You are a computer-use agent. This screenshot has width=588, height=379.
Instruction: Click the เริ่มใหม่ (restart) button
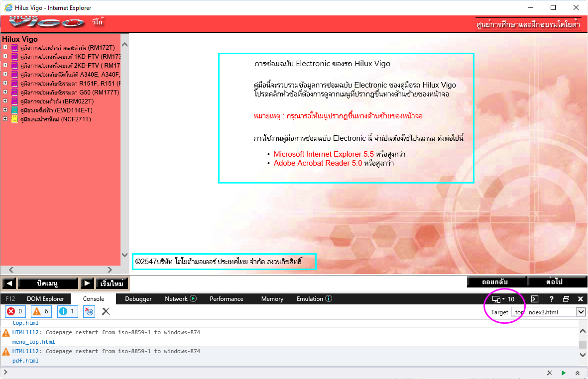(x=112, y=283)
